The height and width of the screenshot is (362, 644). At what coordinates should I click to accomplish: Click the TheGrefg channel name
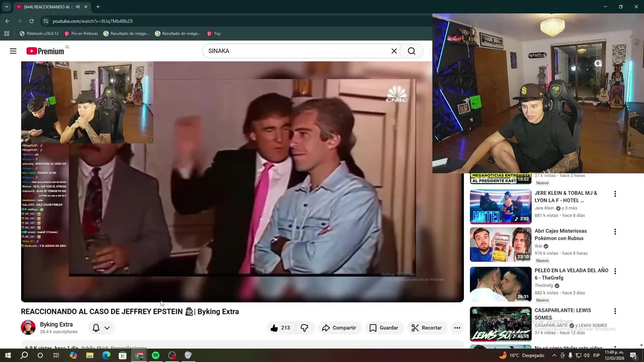[x=543, y=286]
